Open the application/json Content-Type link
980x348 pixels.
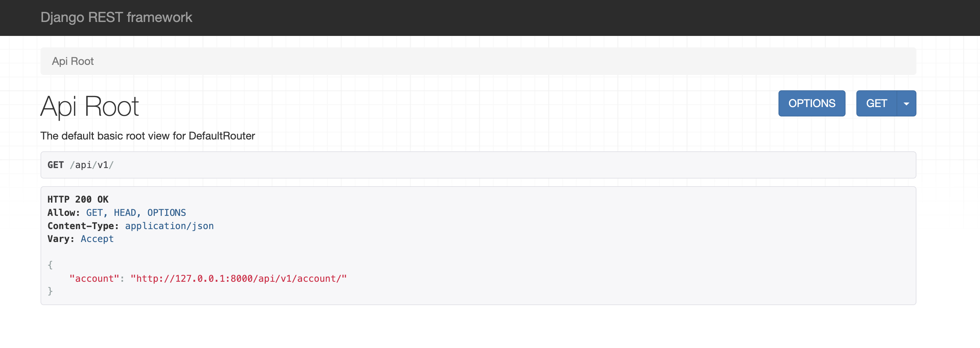tap(169, 225)
